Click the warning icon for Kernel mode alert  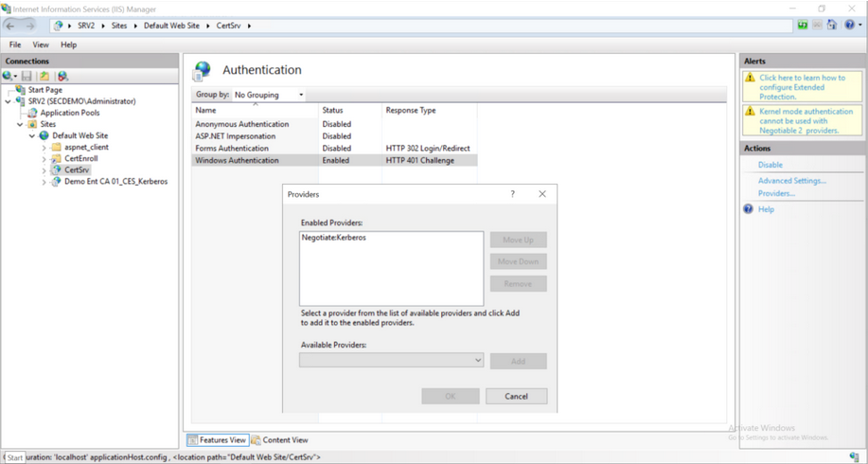click(750, 112)
